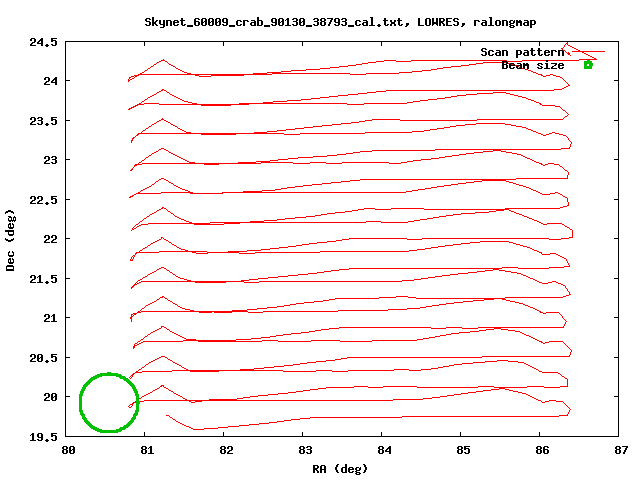Click the 'RA (deg)' x-axis label

tap(340, 469)
